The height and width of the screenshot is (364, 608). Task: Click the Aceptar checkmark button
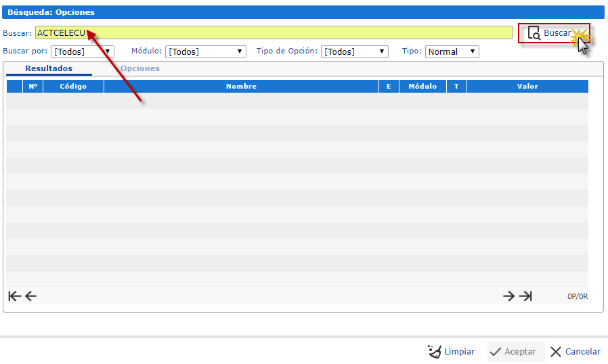pos(515,352)
